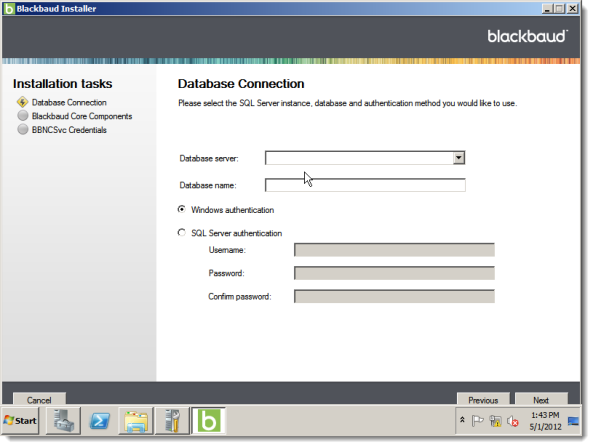Select the Windows authentication radio button
This screenshot has width=593, height=447.
pos(182,209)
